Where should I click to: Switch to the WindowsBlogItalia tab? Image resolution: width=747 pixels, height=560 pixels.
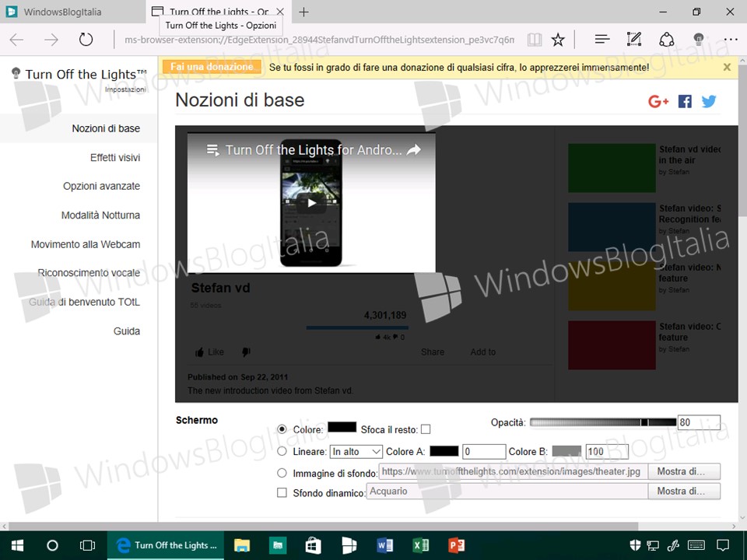point(73,12)
